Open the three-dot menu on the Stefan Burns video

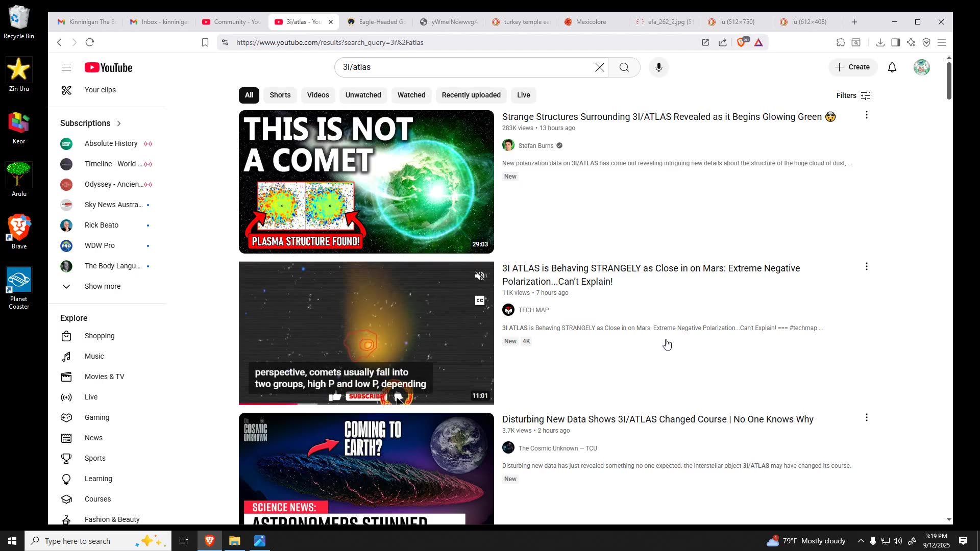point(866,115)
